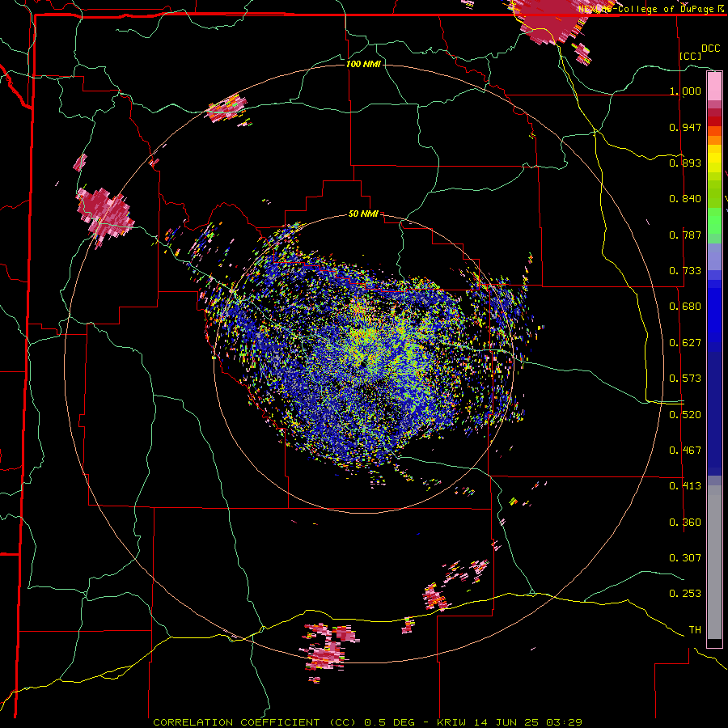Click the bright green segment of the color bar
The image size is (728, 728).
(x=714, y=222)
